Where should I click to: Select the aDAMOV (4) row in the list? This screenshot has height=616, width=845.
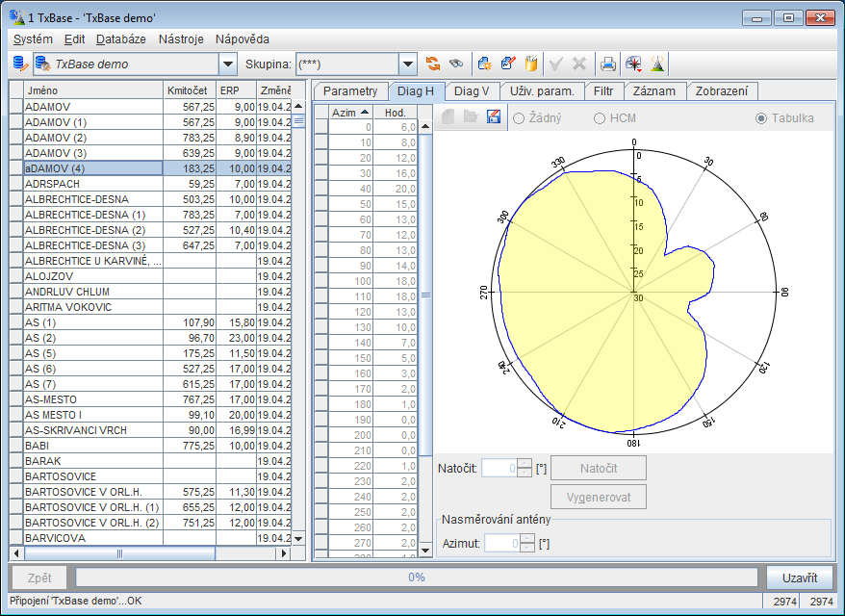87,168
